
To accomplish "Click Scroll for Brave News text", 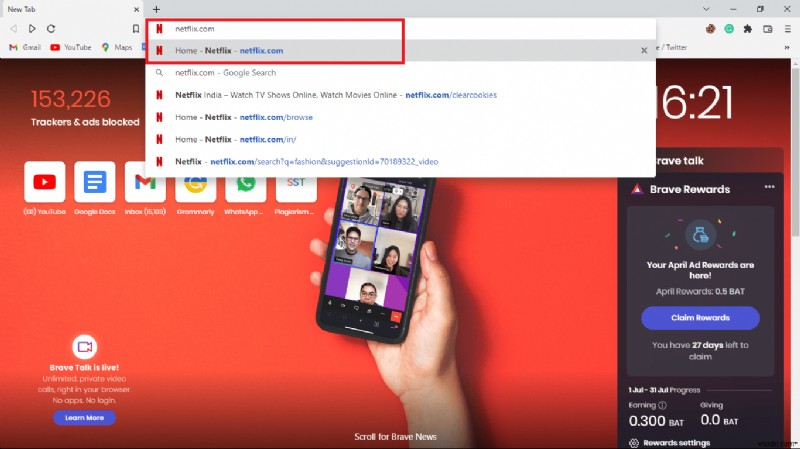I will (x=395, y=437).
